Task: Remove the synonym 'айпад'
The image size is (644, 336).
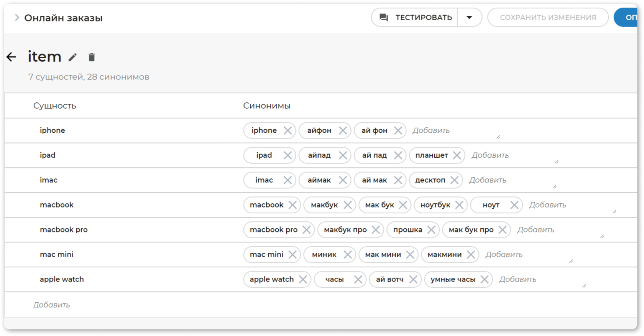Action: tap(343, 155)
